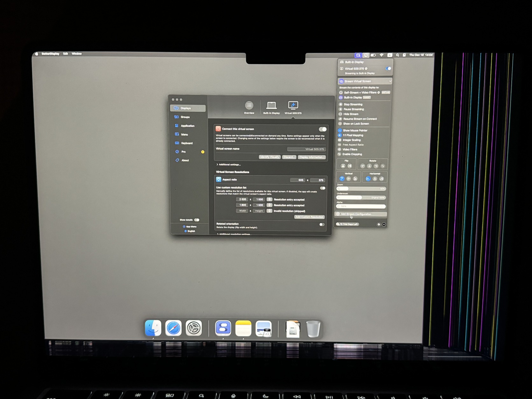Enable Free Aspect Ratio option
532x399 pixels.
click(x=351, y=145)
